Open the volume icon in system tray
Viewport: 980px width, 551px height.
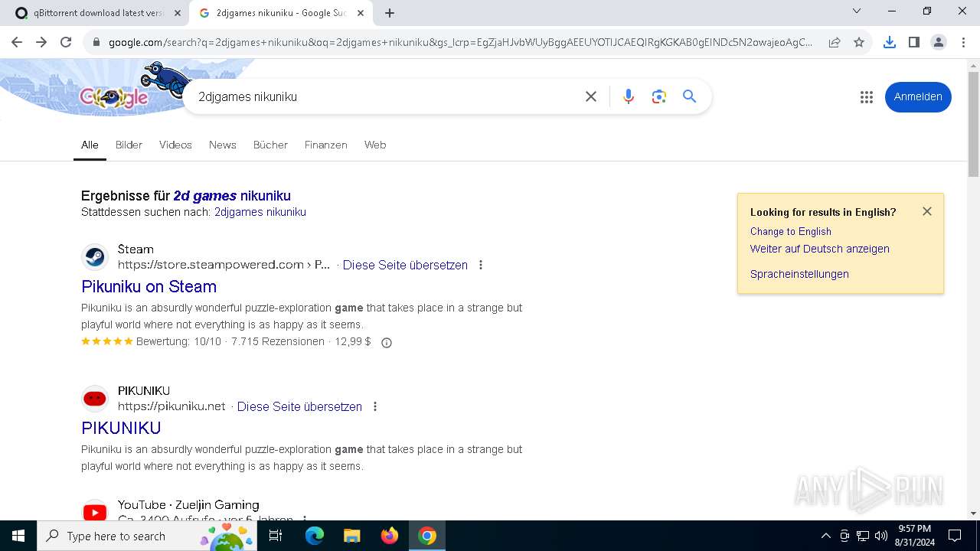880,536
